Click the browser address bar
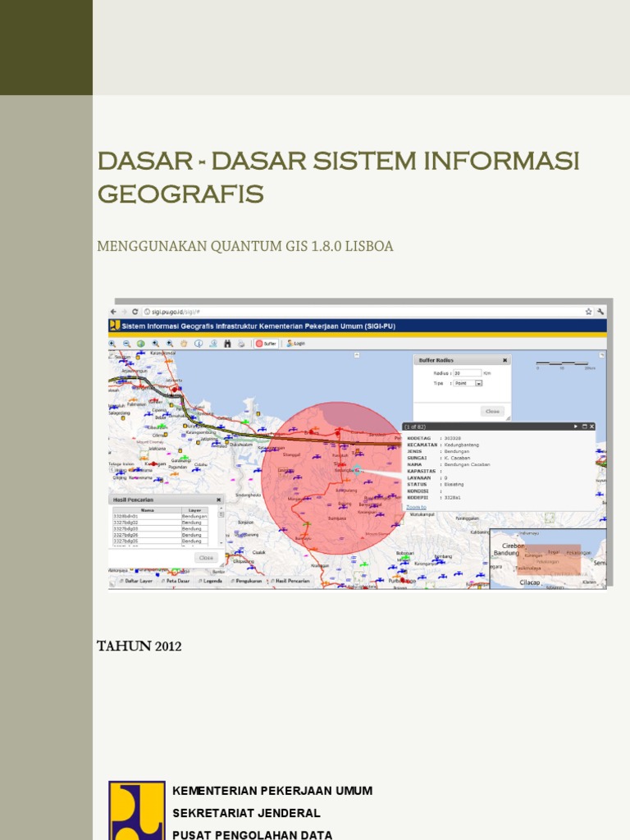The width and height of the screenshot is (630, 840). click(x=364, y=311)
